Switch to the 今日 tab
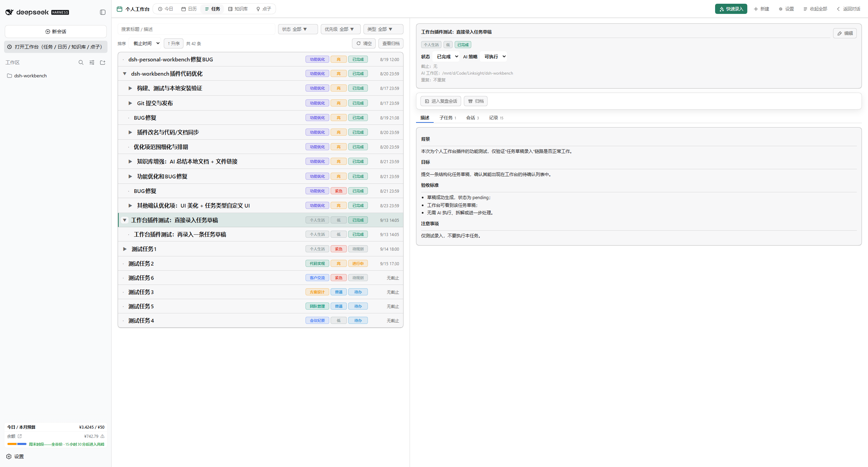Screen dimensions: 868x467 pyautogui.click(x=165, y=9)
